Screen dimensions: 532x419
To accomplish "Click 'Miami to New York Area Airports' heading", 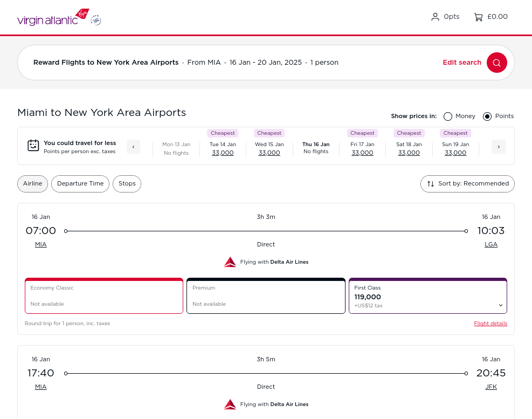I will [x=101, y=112].
